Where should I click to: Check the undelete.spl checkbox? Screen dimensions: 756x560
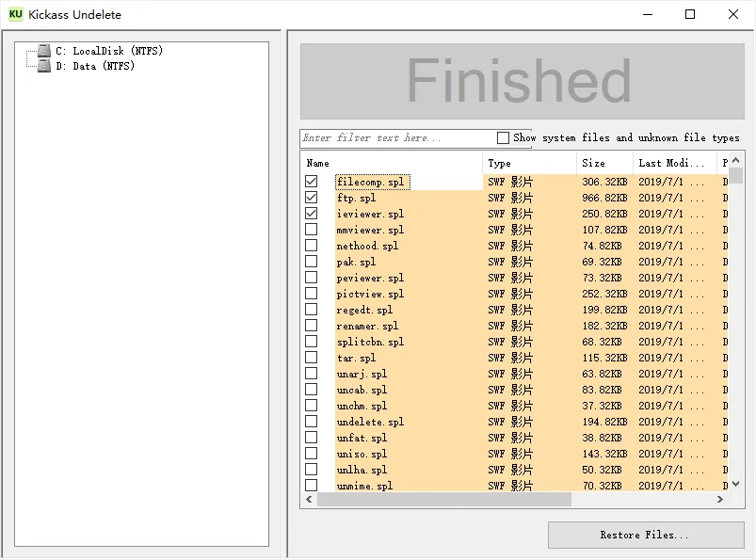tap(312, 422)
